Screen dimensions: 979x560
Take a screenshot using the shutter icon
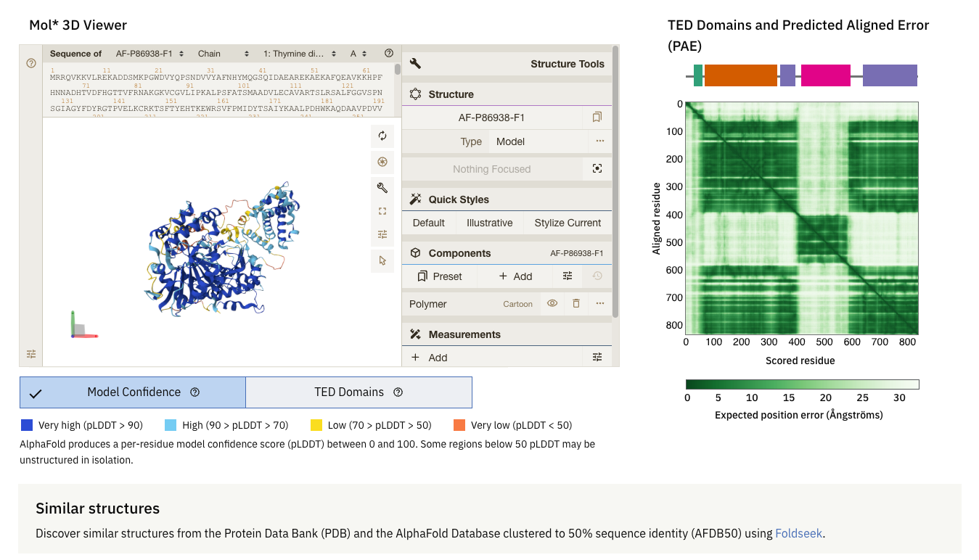pos(382,162)
